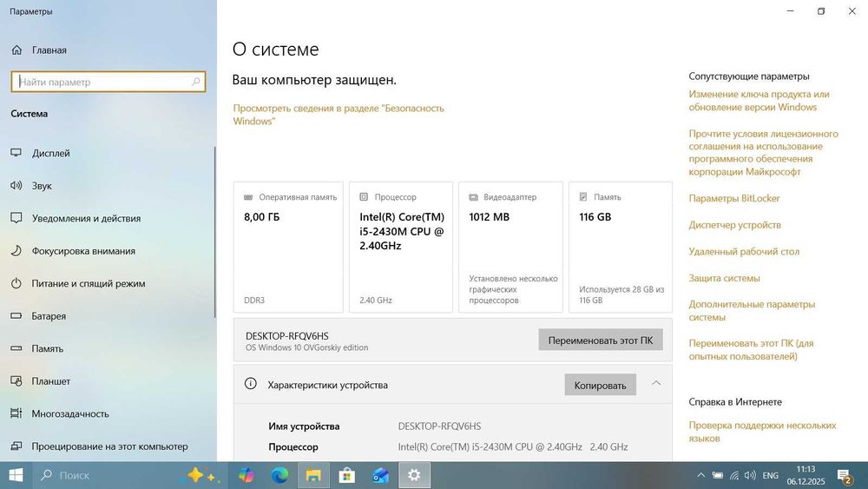Click the Проецирование на этот компьютер icon
The image size is (868, 489).
[16, 446]
